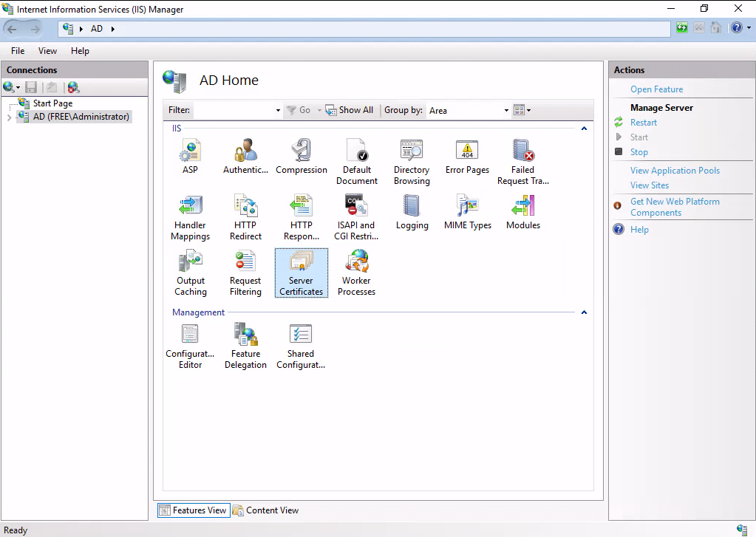Click the Go filter button
756x537 pixels.
point(299,110)
